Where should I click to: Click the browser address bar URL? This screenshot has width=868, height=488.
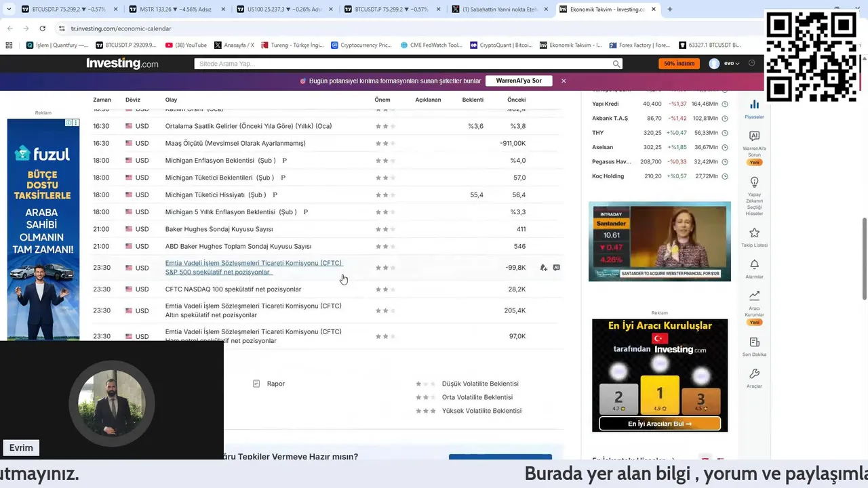121,28
